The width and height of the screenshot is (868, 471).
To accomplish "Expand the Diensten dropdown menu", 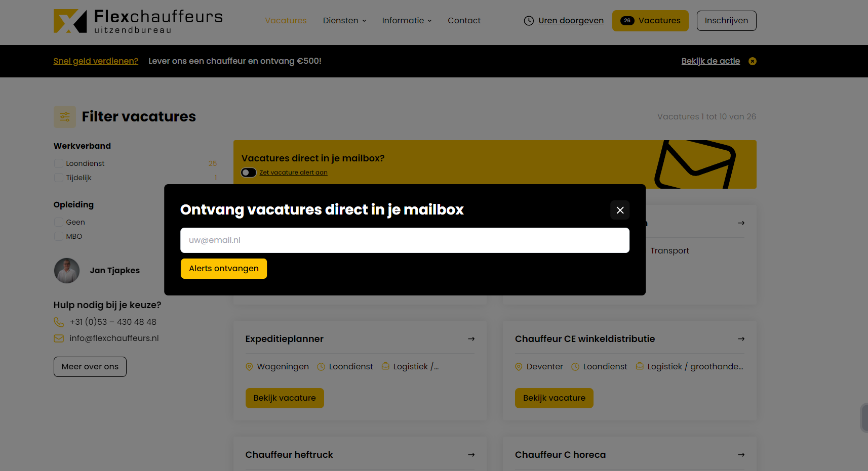I will (344, 20).
